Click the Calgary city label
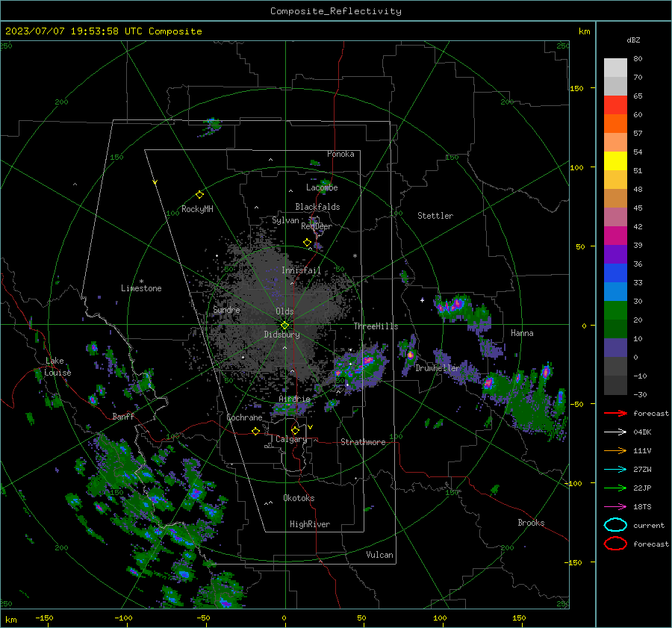Image resolution: width=672 pixels, height=628 pixels. (x=291, y=439)
